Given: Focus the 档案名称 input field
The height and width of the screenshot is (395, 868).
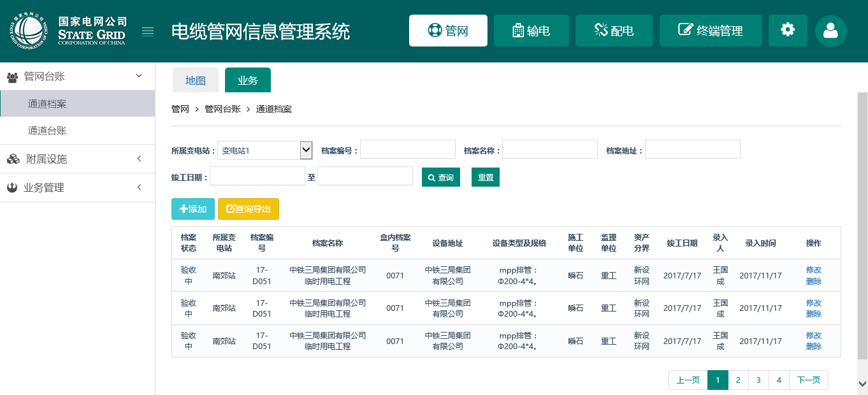Looking at the screenshot, I should [550, 149].
